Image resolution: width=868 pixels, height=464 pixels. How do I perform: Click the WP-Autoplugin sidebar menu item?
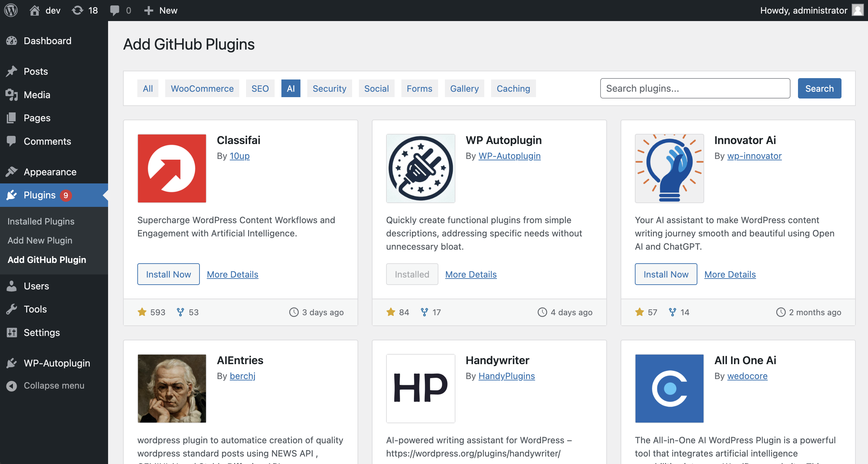[57, 363]
